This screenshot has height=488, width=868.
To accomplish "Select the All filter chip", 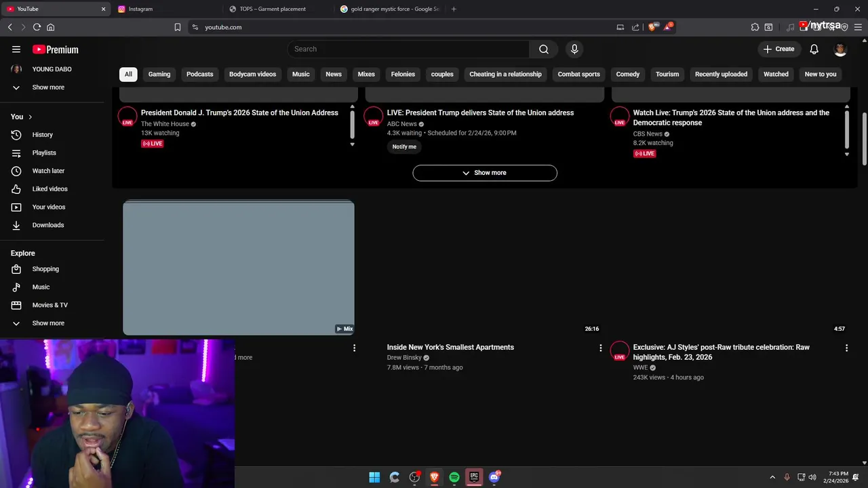I will coord(128,74).
